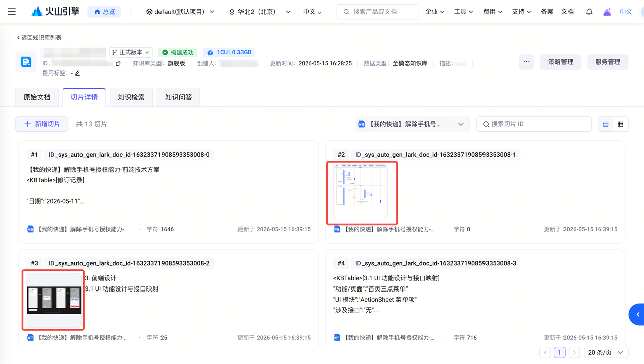
Task: Open the hamburger navigation menu
Action: click(x=12, y=12)
